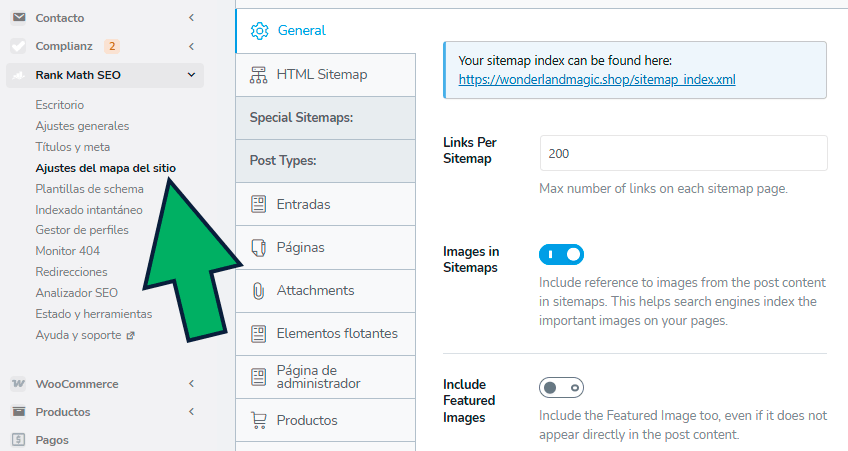This screenshot has width=848, height=451.
Task: Open the Elementos flotantes sitemap tab
Action: [x=336, y=334]
